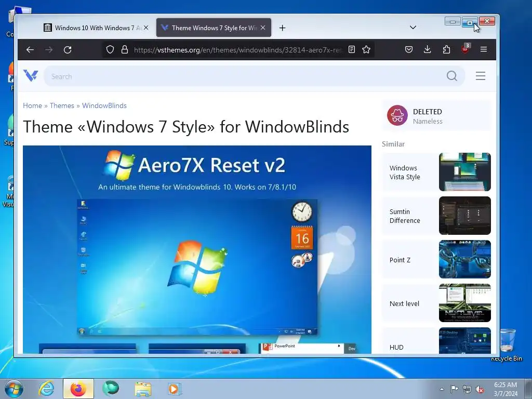532x399 pixels.
Task: Open the site hamburger menu
Action: (481, 76)
